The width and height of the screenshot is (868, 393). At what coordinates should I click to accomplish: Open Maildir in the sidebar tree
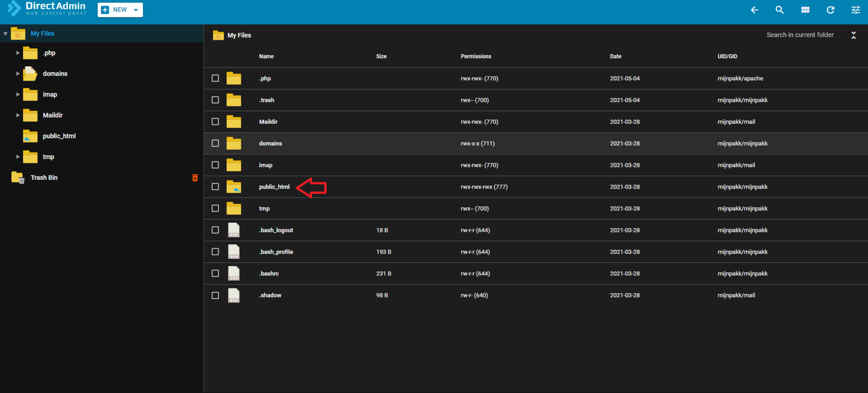pos(53,115)
